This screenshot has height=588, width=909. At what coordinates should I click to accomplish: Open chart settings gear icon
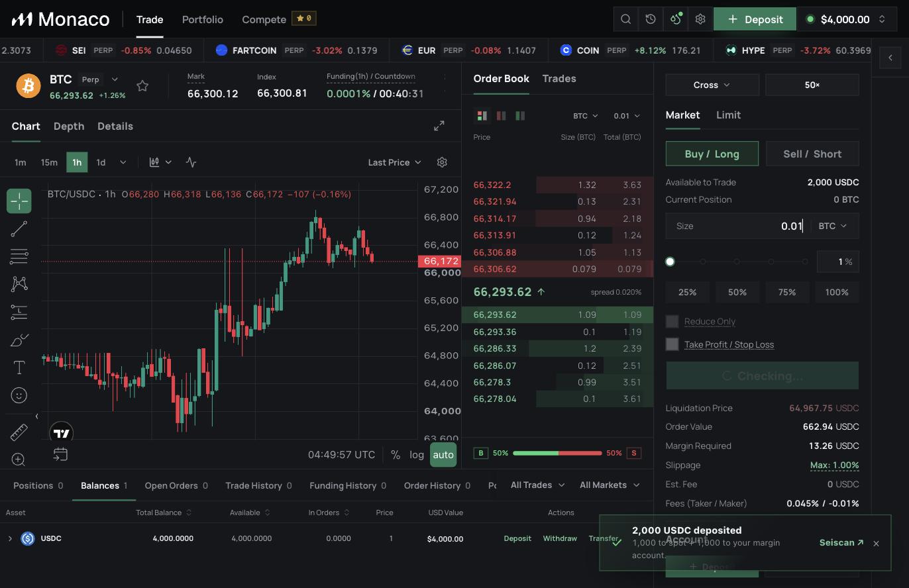point(443,162)
